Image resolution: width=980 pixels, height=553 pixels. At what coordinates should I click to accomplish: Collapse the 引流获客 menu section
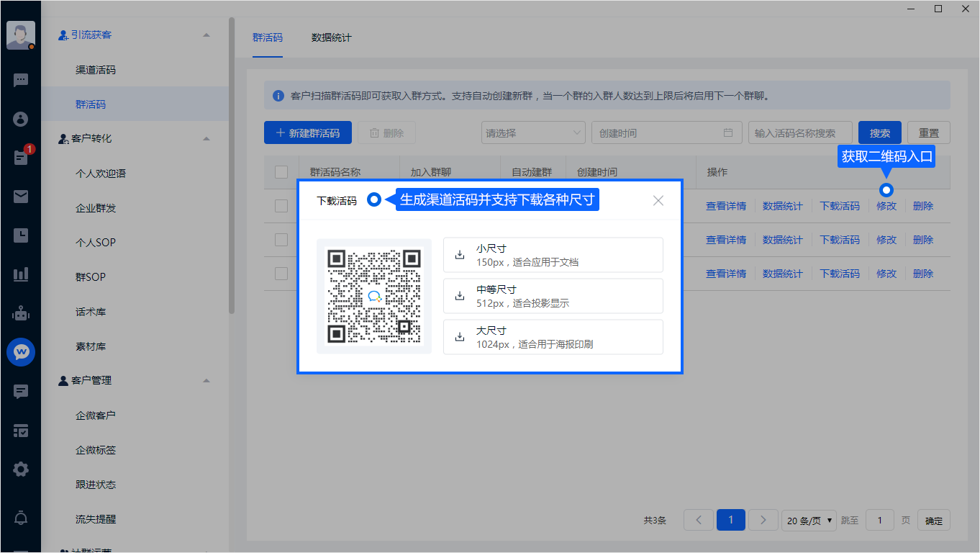point(207,35)
